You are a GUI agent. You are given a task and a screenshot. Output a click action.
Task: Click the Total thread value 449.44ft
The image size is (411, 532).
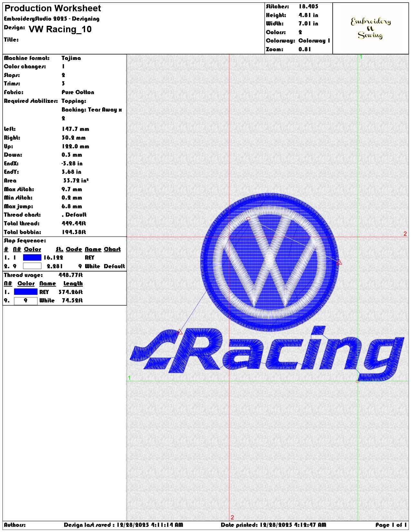74,223
